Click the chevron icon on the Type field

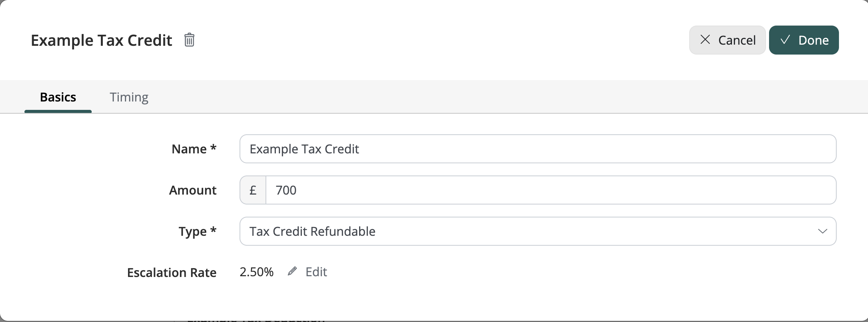point(823,231)
